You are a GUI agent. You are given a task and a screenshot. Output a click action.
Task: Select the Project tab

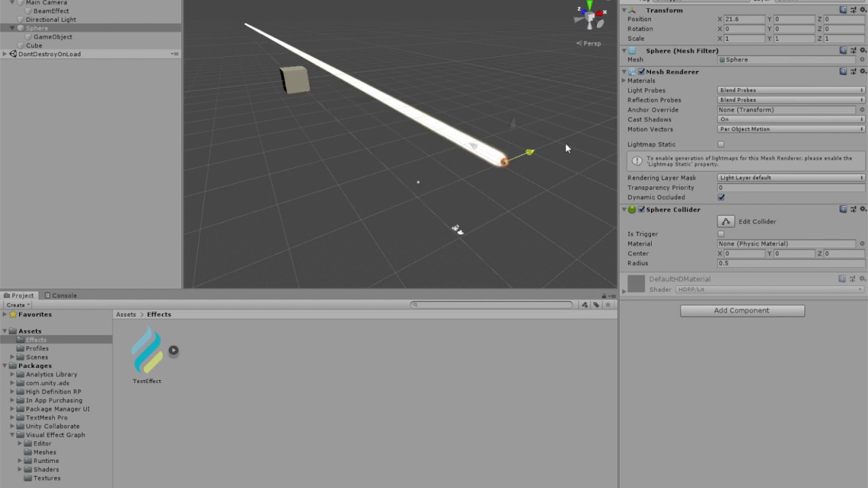click(19, 296)
